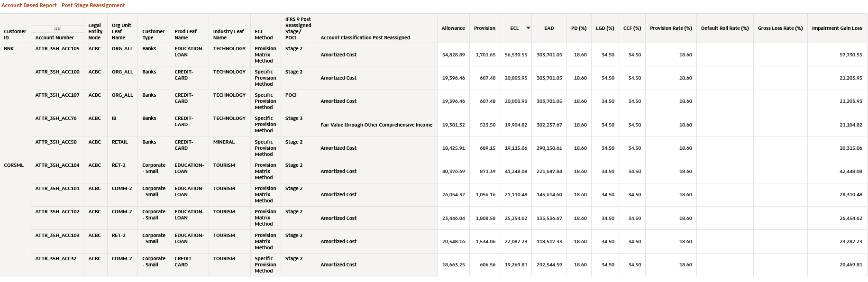
Task: Select the Provision Rate (%) header
Action: pyautogui.click(x=671, y=28)
